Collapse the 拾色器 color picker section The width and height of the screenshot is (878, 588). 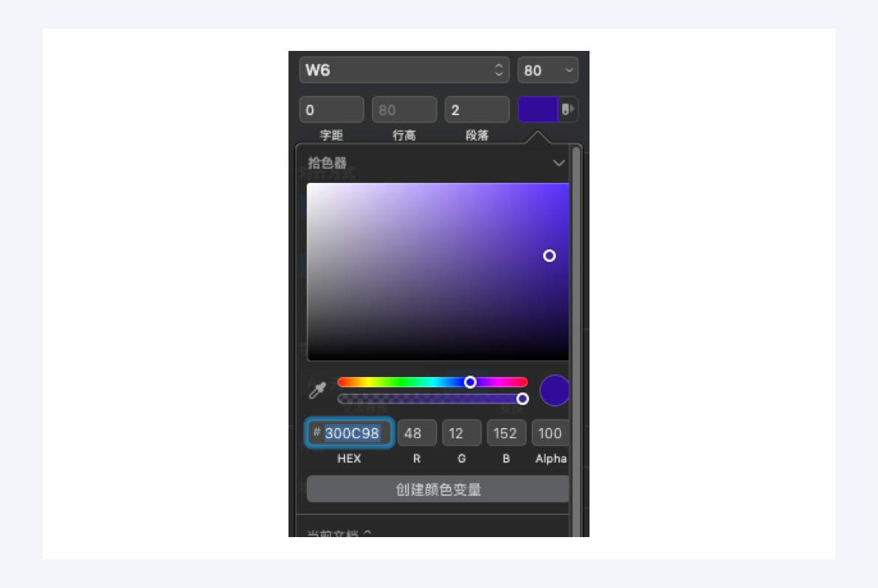pos(559,163)
